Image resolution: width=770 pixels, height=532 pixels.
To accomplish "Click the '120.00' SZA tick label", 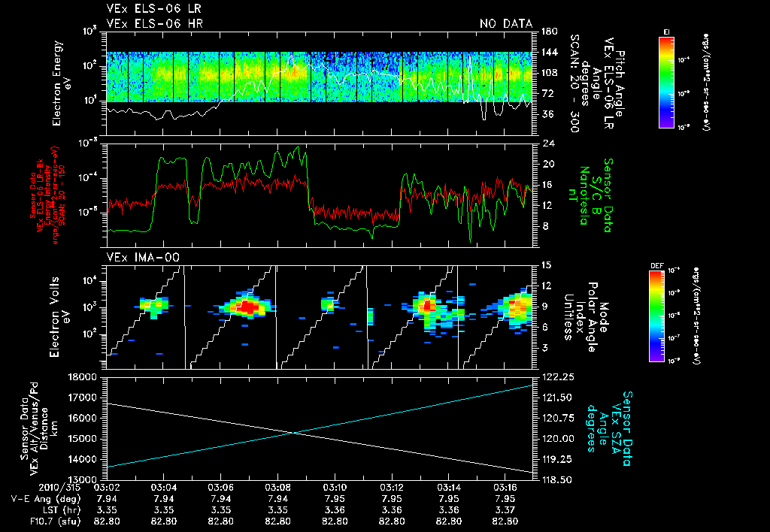I will [x=557, y=438].
